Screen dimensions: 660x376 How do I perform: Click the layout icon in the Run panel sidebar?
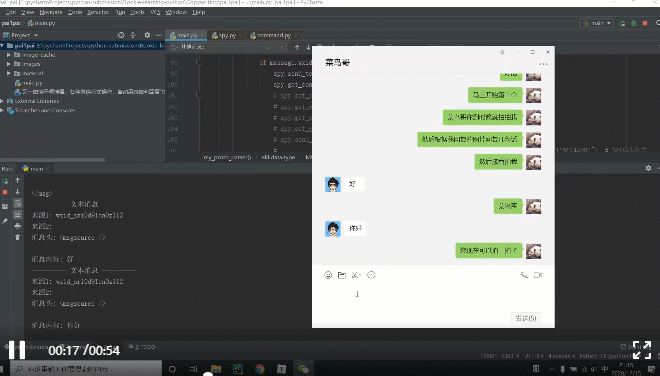pos(5,207)
